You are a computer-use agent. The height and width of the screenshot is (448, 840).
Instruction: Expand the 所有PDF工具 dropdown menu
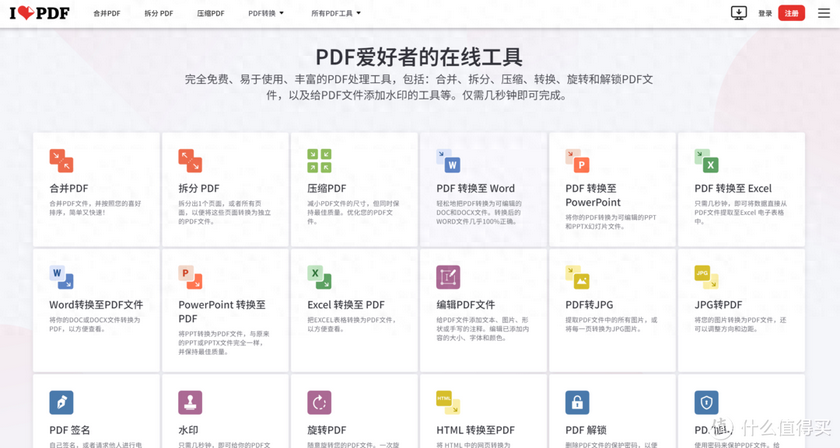coord(336,13)
